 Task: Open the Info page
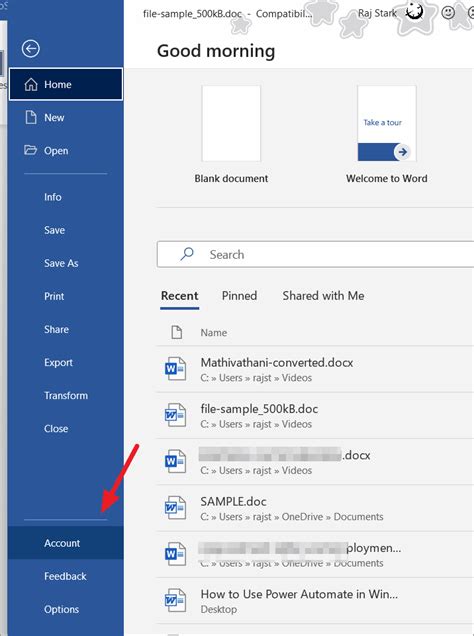tap(65, 197)
